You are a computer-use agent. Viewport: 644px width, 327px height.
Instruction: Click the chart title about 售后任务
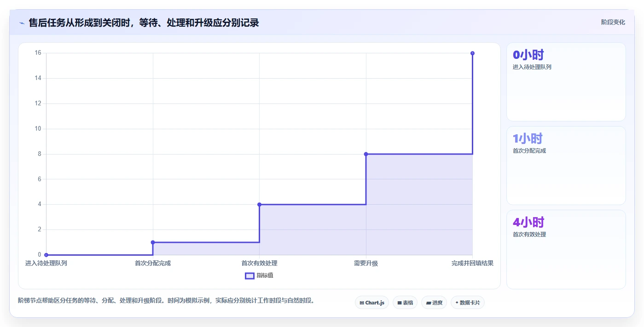[x=144, y=23]
